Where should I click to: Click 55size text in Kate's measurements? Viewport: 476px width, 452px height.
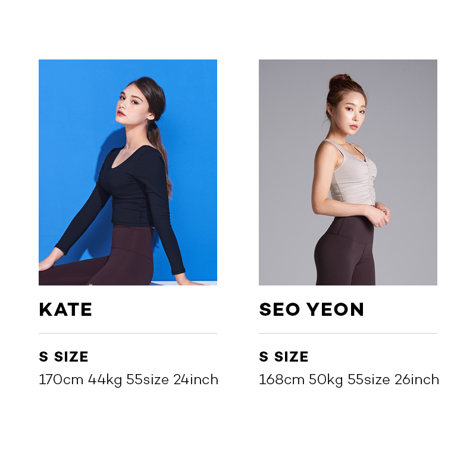tap(148, 380)
